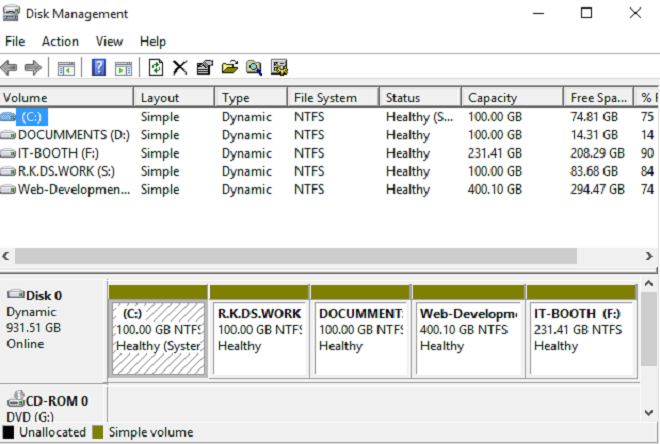660x444 pixels.
Task: Open Properties via the toolbar icon
Action: [205, 68]
